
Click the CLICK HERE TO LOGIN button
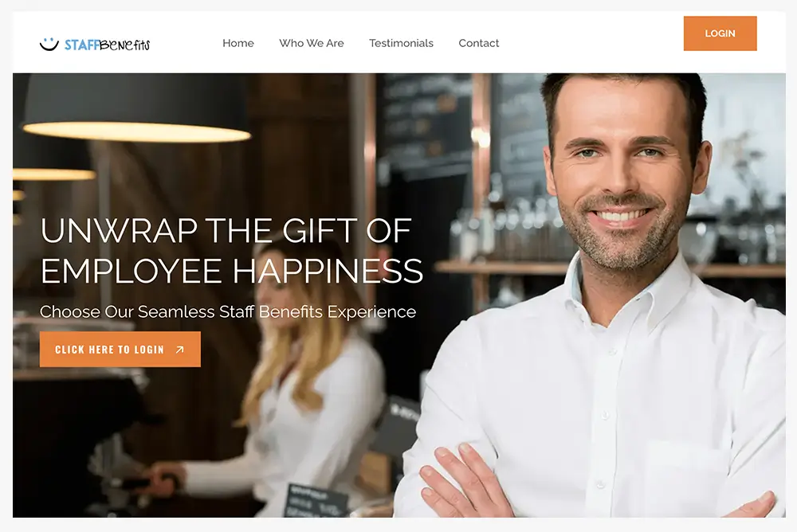point(120,349)
